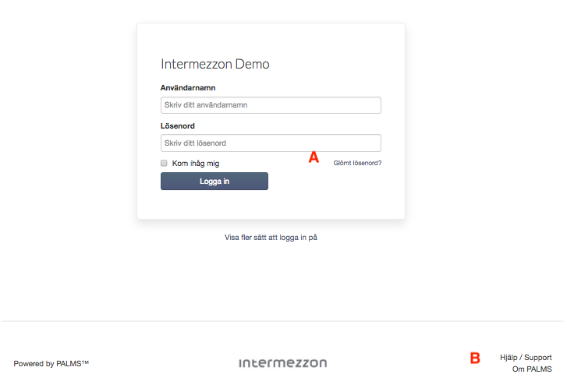Click the Intermezzon Demo heading
Viewport: 567px width, 392px height.
click(x=215, y=64)
